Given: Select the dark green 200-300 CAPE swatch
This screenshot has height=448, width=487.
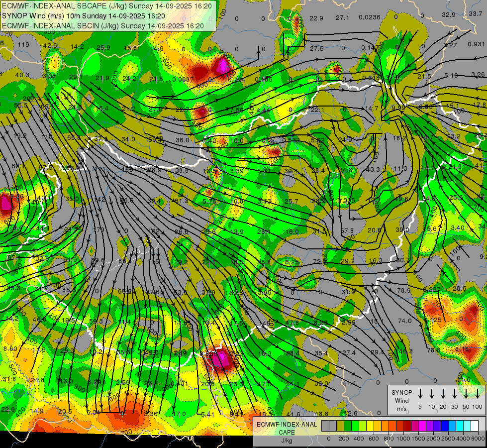Looking at the screenshot, I should point(348,426).
